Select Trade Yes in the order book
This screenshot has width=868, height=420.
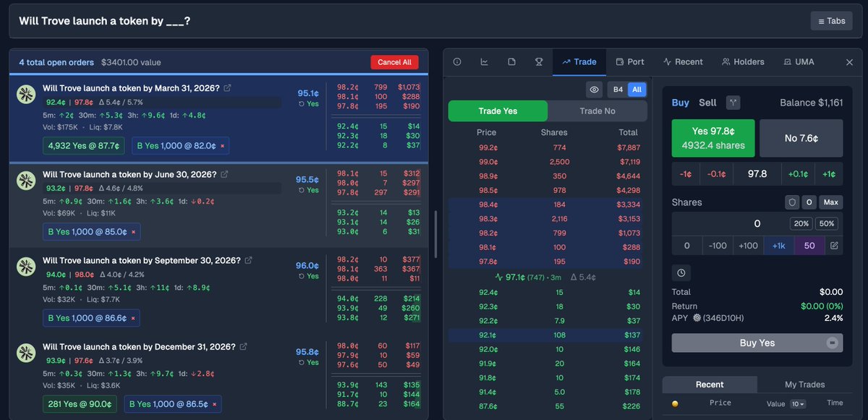click(498, 111)
